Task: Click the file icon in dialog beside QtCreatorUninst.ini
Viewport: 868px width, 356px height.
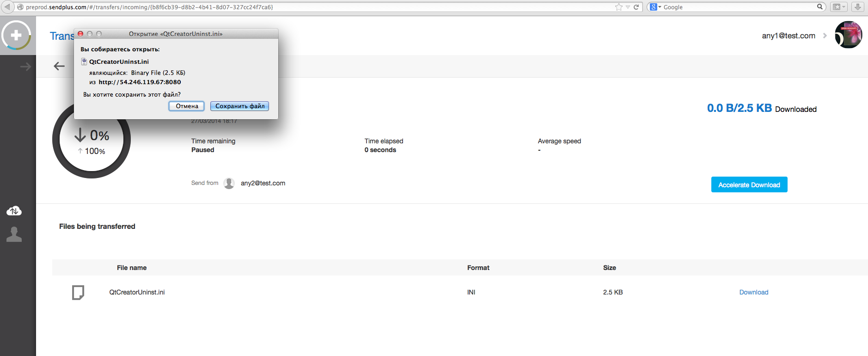Action: pyautogui.click(x=84, y=61)
